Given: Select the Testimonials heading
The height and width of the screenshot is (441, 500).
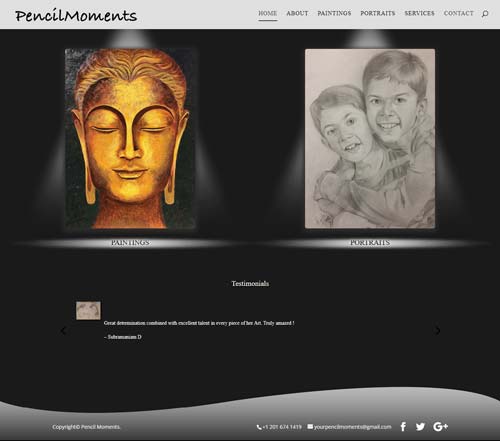Looking at the screenshot, I should 250,284.
